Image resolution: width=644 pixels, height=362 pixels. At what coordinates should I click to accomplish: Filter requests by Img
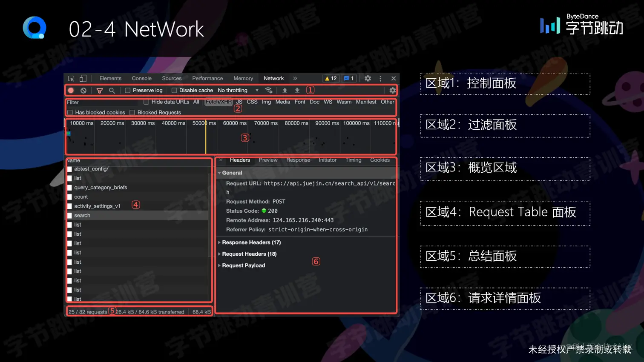tap(266, 102)
